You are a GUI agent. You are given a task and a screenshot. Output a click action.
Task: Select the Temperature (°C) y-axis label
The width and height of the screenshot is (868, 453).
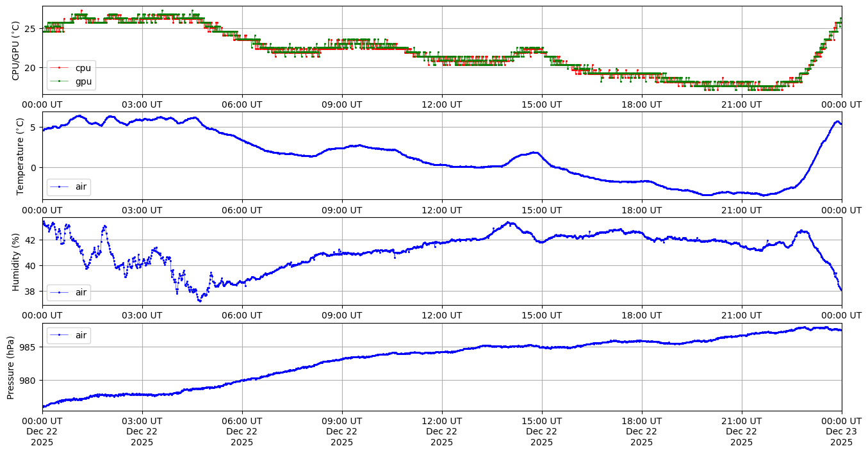[20, 156]
